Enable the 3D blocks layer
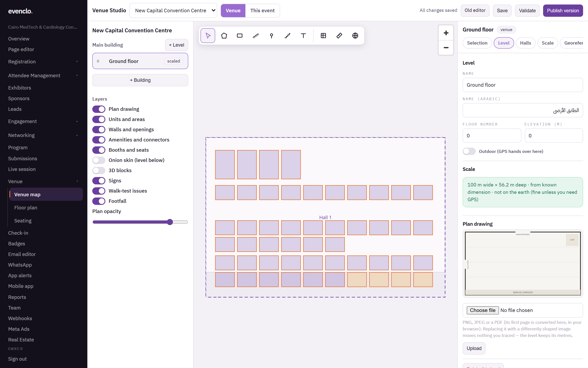588x368 pixels. pos(99,170)
